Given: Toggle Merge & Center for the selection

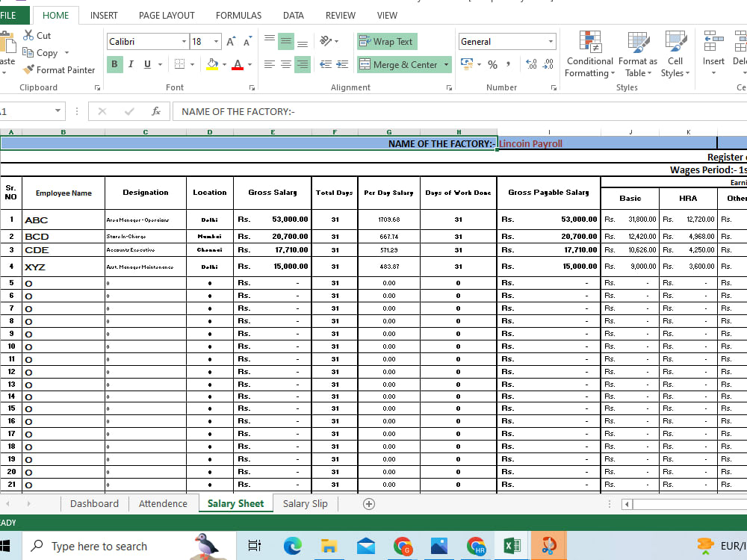Looking at the screenshot, I should 399,64.
